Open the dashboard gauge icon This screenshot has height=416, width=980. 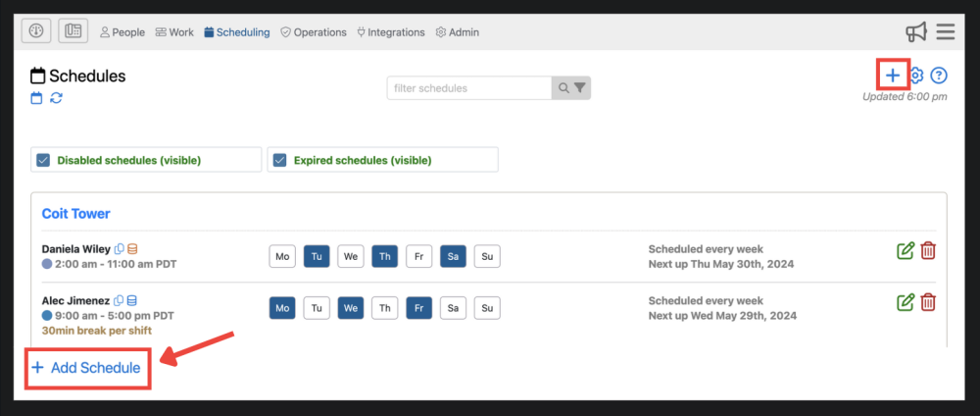point(36,31)
